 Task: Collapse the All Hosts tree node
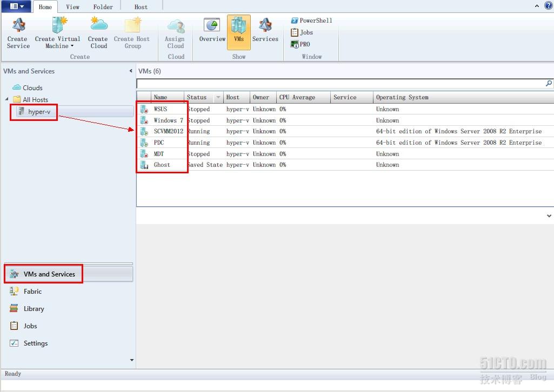click(6, 99)
